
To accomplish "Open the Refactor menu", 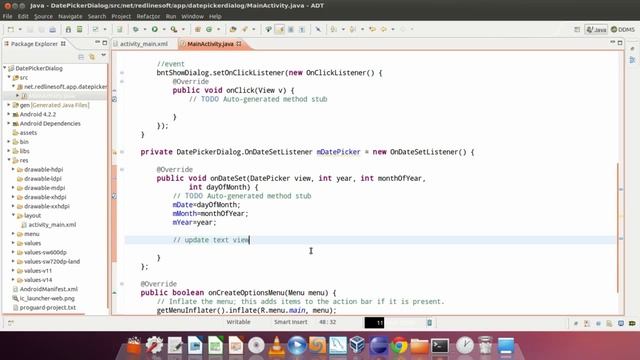I will [148, 16].
